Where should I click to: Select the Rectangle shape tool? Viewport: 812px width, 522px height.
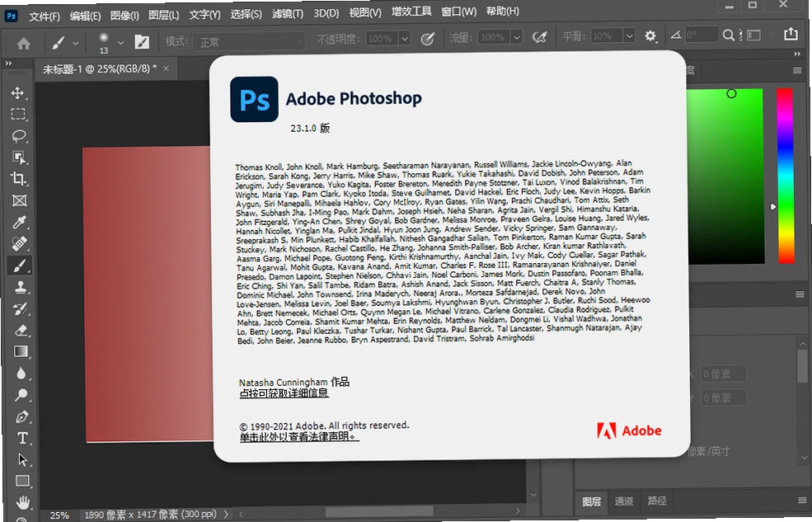click(x=22, y=481)
